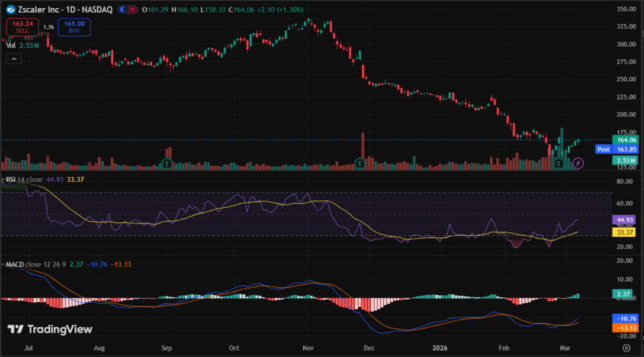The image size is (644, 357).
Task: Select the RSI 14 close indicator legend
Action: click(x=24, y=179)
